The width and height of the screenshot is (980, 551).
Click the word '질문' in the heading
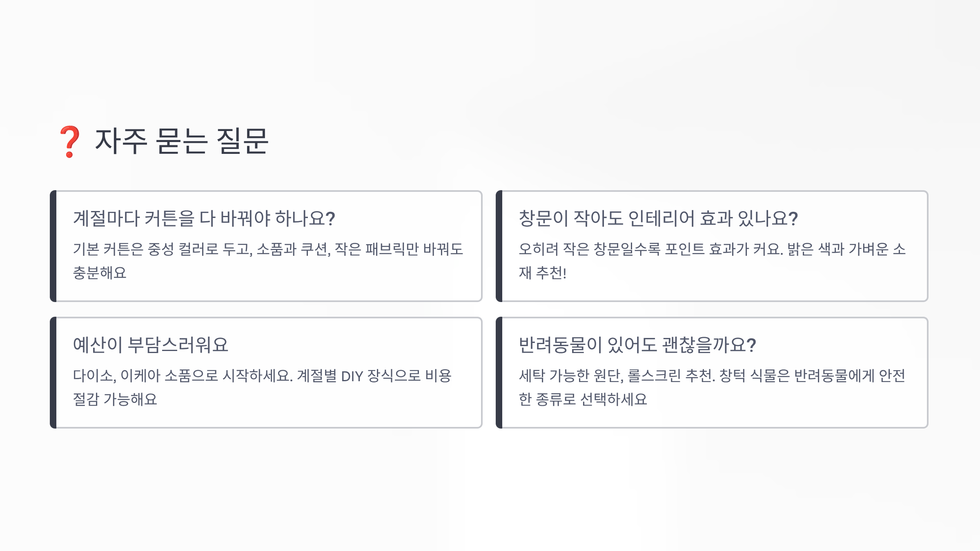[x=242, y=141]
